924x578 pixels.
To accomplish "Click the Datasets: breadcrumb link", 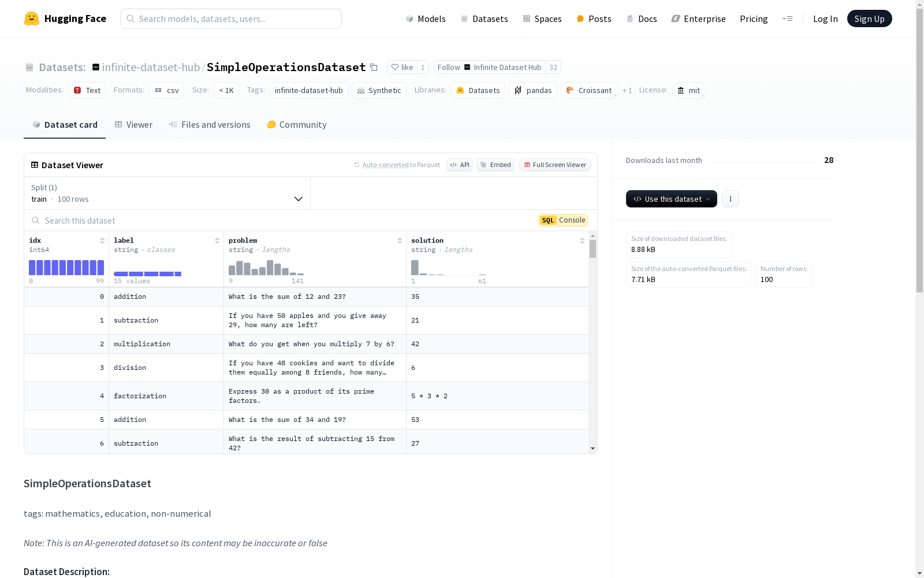I will [62, 67].
